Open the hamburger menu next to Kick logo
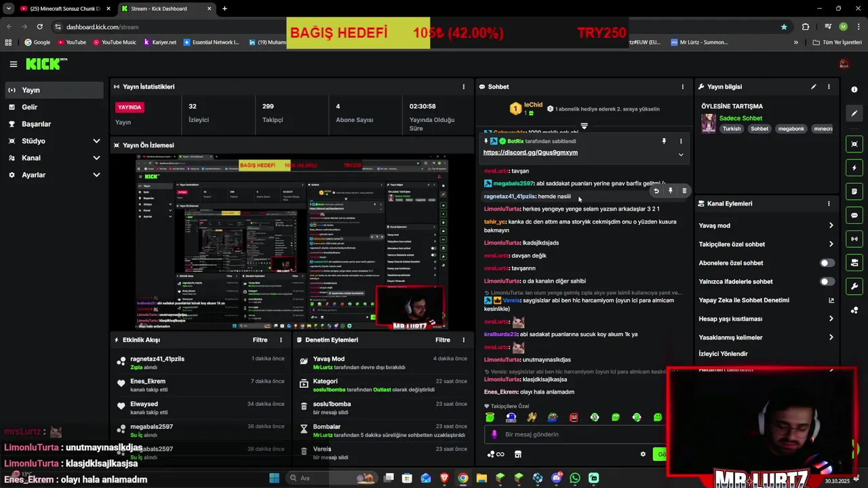 (x=13, y=64)
